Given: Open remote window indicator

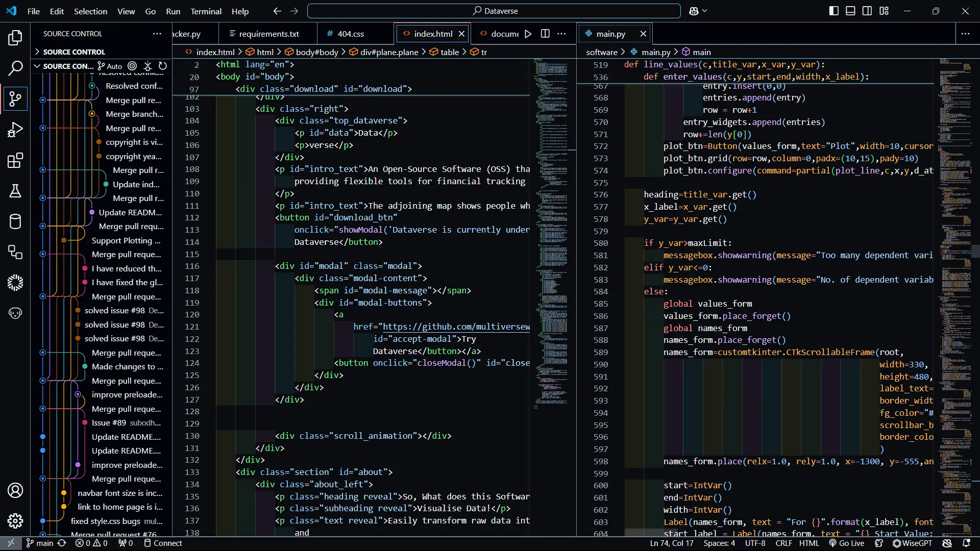Looking at the screenshot, I should (x=11, y=543).
